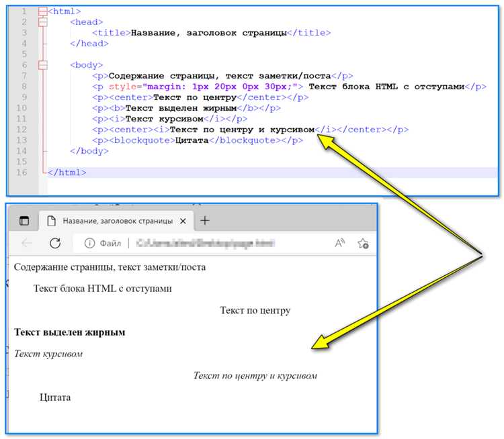504x439 pixels.
Task: Close the Название, заголовок страницы browser tab
Action: pyautogui.click(x=183, y=221)
